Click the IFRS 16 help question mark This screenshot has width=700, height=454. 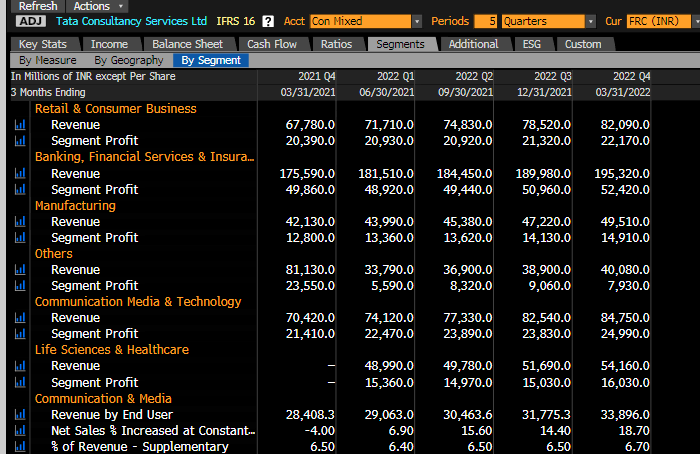(x=268, y=21)
